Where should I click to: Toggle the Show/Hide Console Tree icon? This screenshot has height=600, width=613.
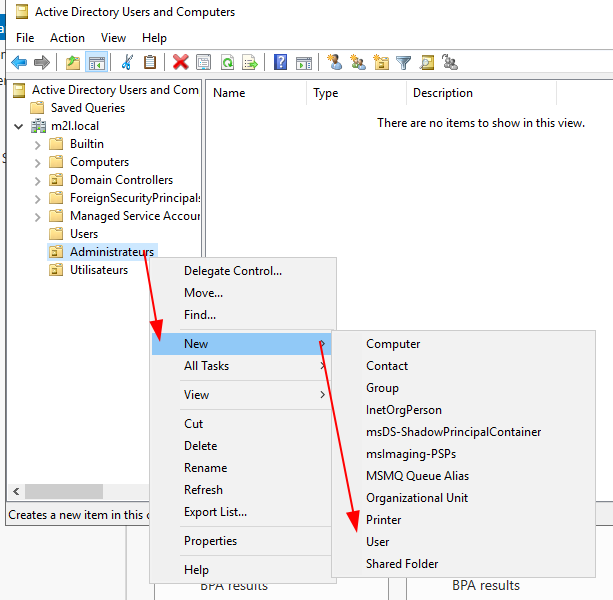[x=96, y=62]
